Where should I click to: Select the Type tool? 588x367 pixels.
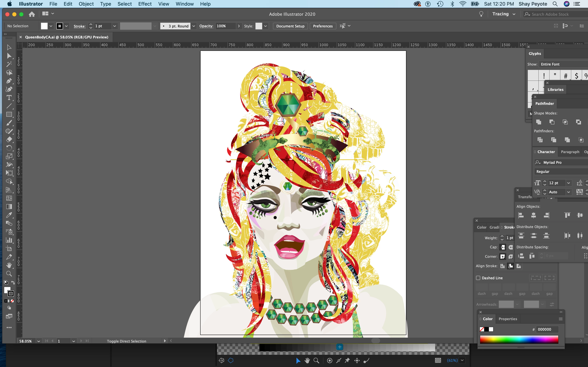[x=9, y=98]
